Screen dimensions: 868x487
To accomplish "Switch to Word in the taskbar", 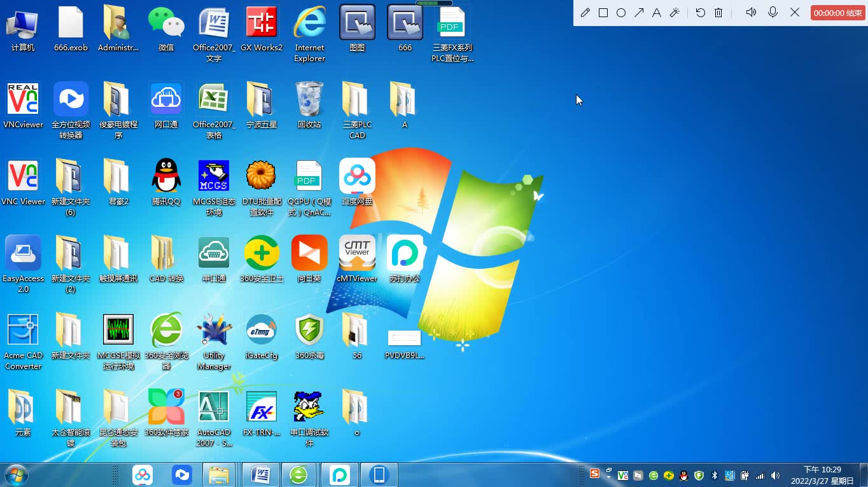I will coord(261,475).
